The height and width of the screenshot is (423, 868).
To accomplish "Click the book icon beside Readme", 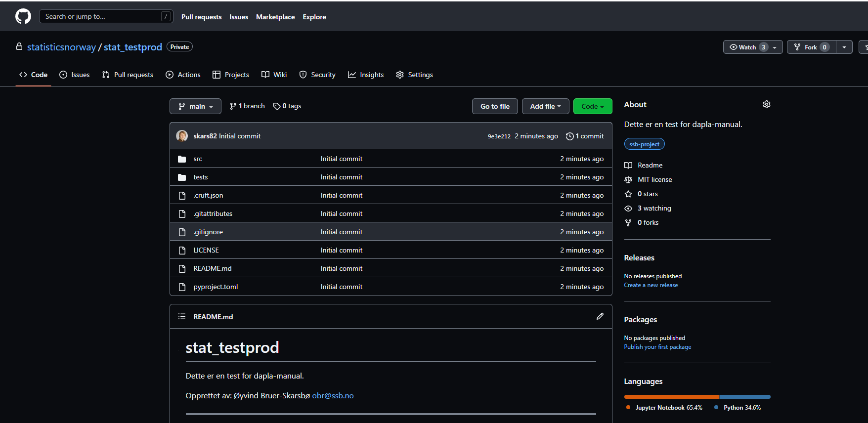I will (x=628, y=166).
